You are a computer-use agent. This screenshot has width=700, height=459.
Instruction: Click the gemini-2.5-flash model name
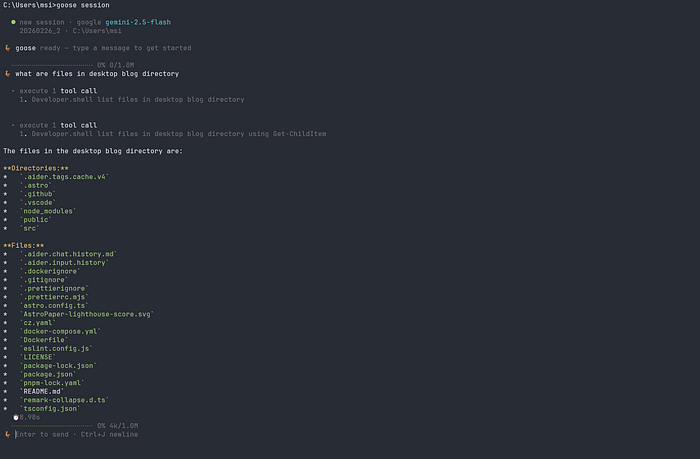pyautogui.click(x=138, y=22)
